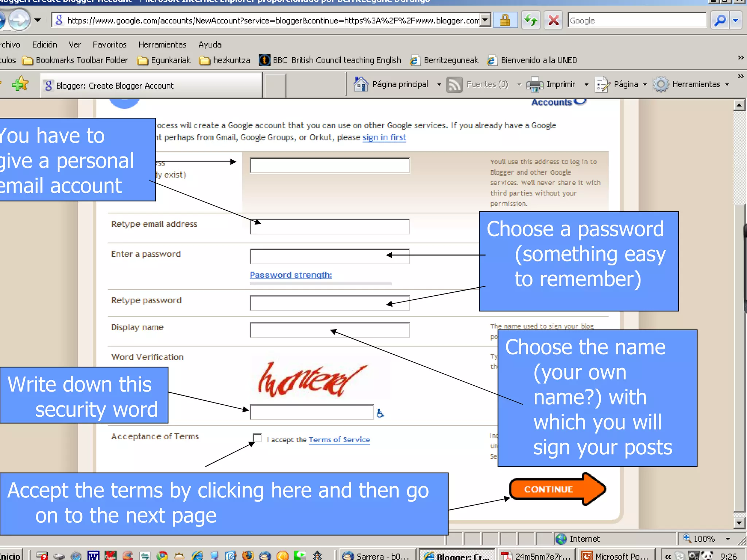Click the sign in first link
The width and height of the screenshot is (747, 560).
coord(384,137)
